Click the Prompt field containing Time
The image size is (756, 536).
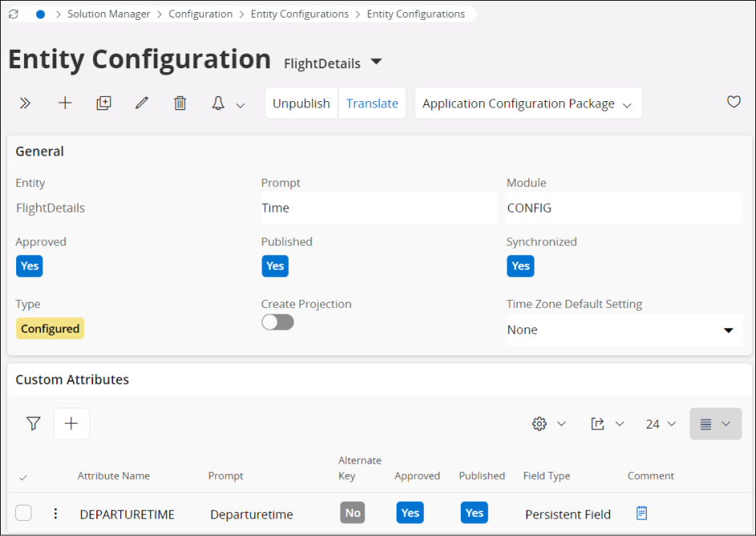click(x=379, y=208)
